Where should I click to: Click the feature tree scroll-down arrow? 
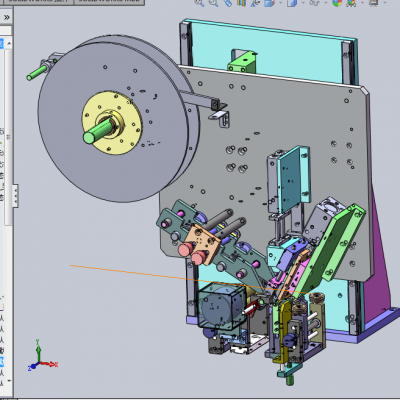[x=9, y=380]
